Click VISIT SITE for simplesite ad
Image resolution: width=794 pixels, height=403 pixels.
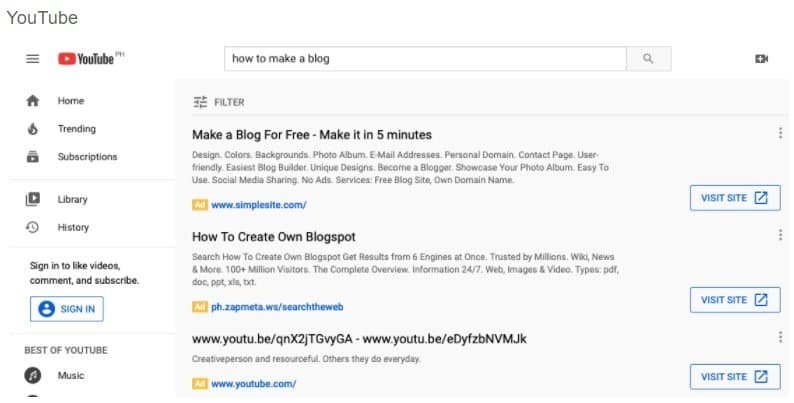coord(734,198)
